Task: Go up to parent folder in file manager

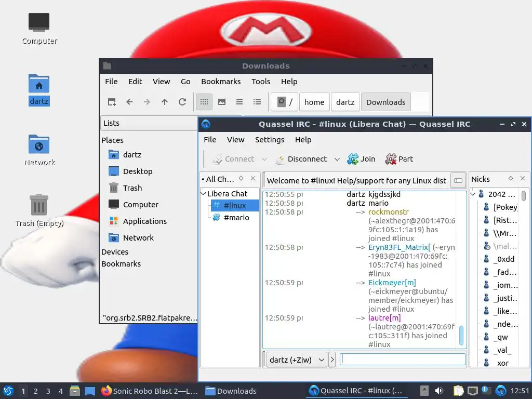Action: [165, 102]
